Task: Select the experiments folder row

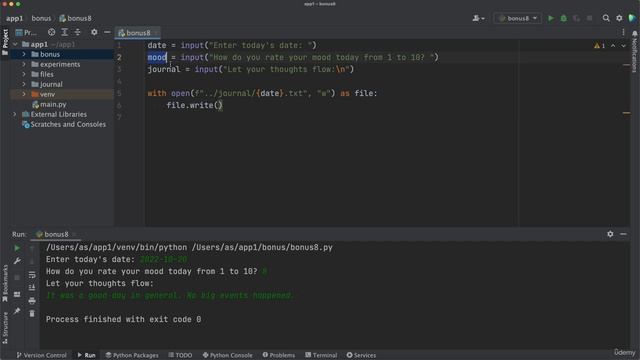Action: pos(62,64)
